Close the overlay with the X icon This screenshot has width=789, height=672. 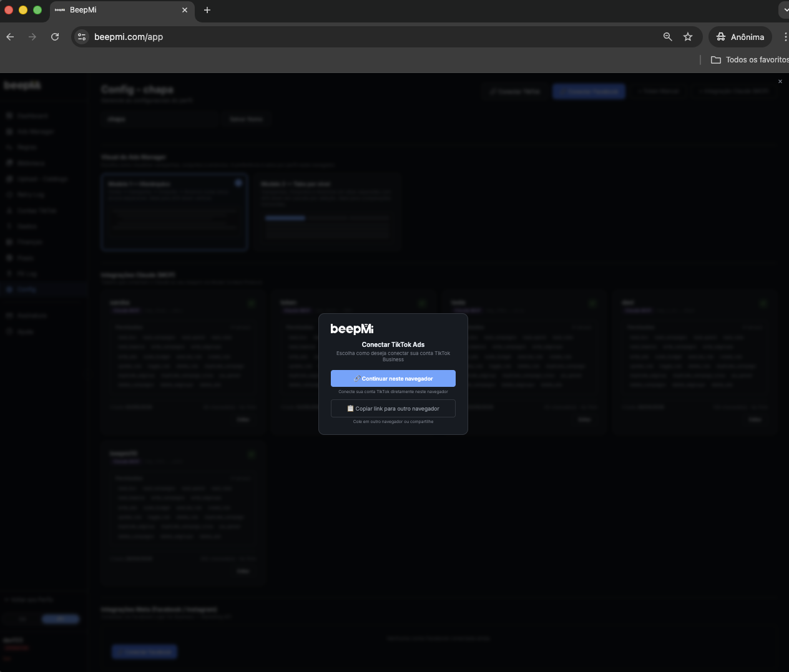pyautogui.click(x=780, y=81)
